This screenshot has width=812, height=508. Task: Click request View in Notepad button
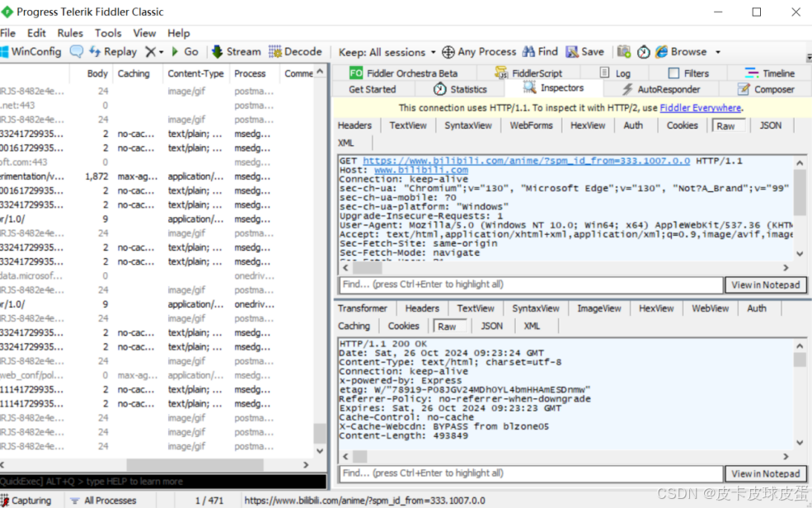click(765, 285)
